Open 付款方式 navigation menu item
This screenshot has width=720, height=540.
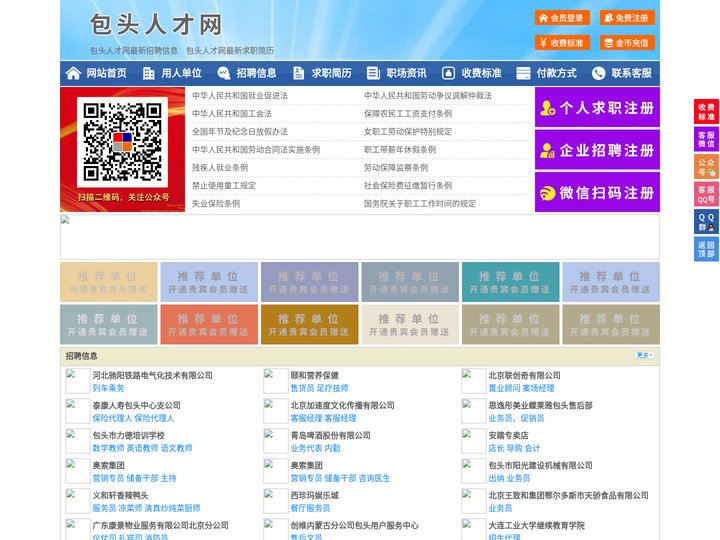(557, 73)
